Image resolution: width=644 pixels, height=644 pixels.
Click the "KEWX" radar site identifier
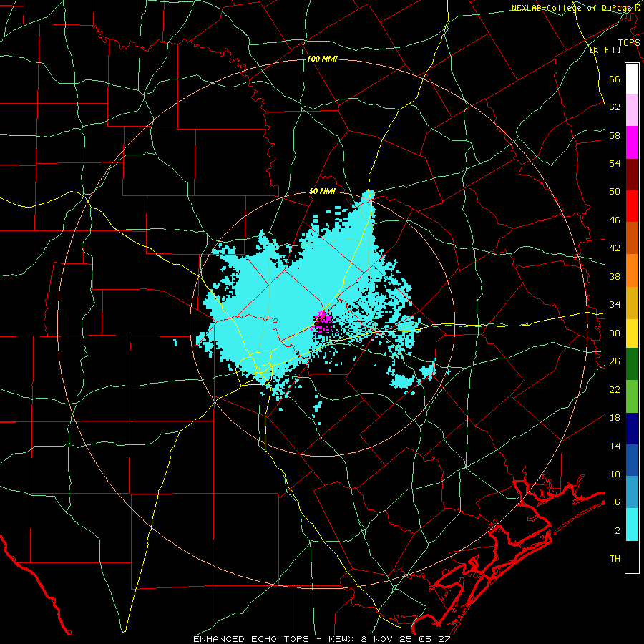click(343, 639)
